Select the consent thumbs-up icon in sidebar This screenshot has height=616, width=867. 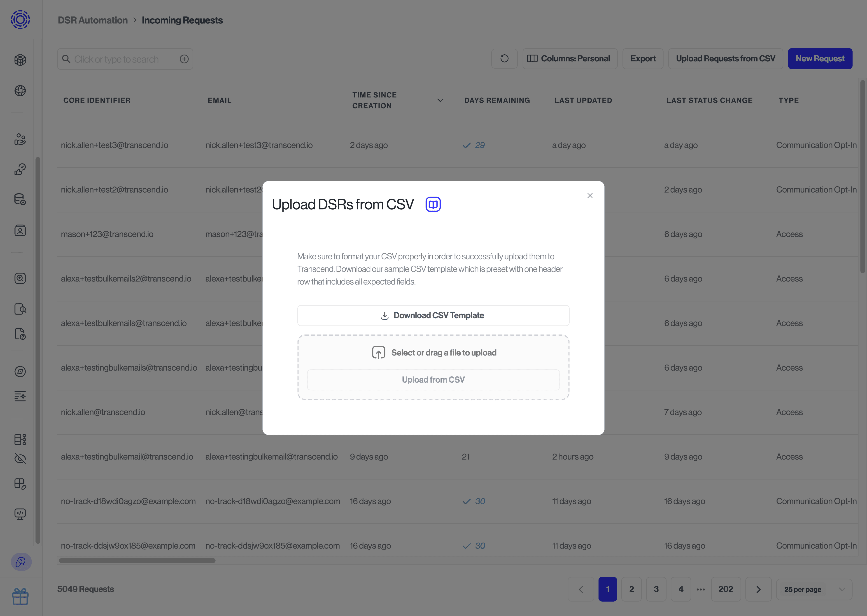(x=20, y=170)
